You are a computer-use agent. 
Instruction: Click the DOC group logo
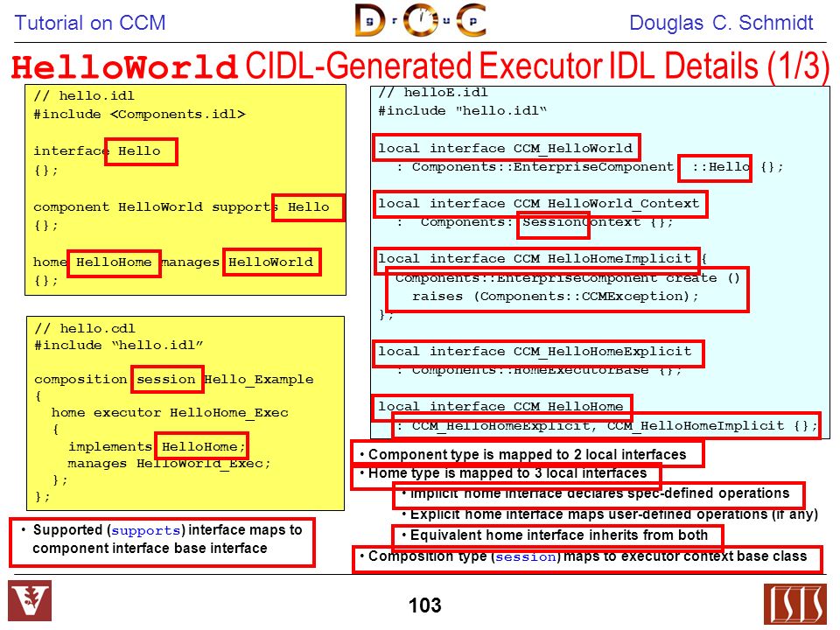(421, 20)
